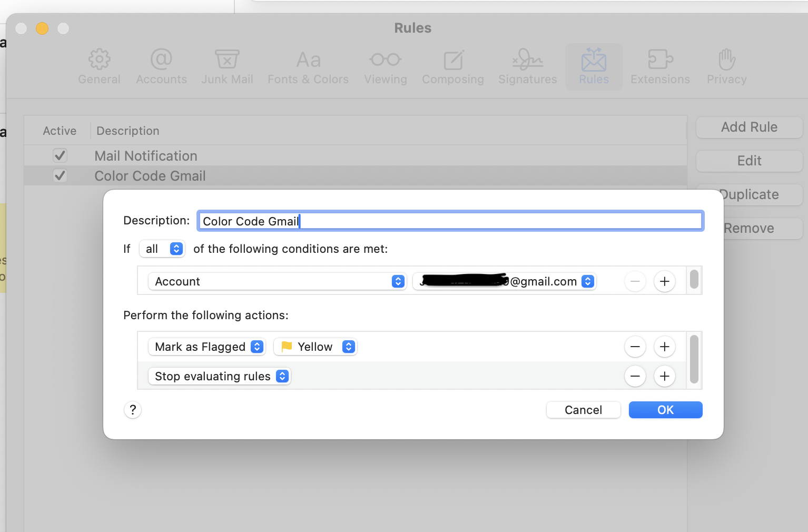Open the Signatures settings pane
The height and width of the screenshot is (532, 808).
tap(527, 66)
